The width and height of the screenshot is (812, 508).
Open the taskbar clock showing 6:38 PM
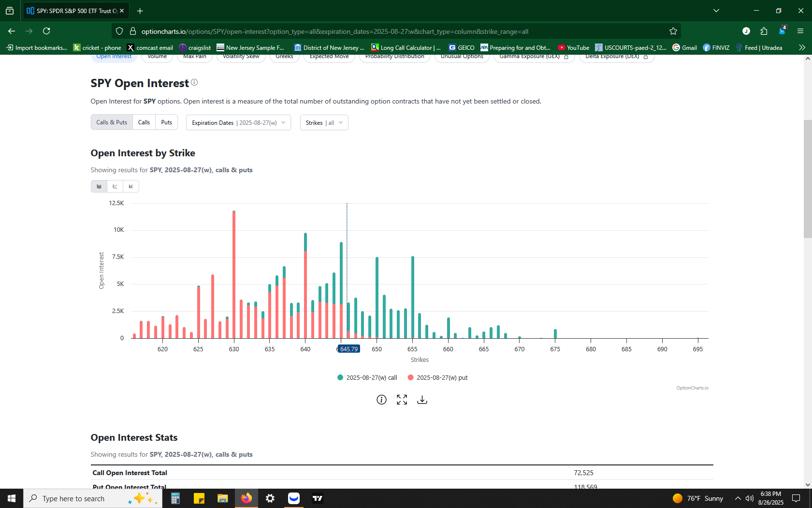(x=771, y=498)
